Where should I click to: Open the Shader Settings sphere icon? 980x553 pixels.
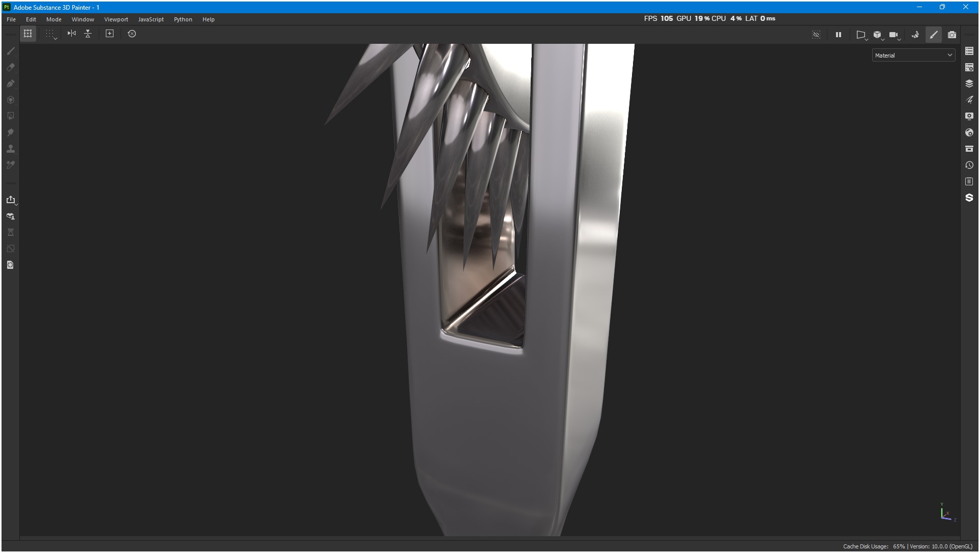coord(969,132)
